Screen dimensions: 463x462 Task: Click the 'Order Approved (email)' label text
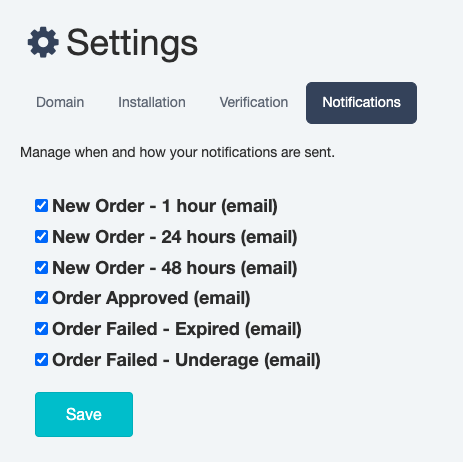click(151, 298)
